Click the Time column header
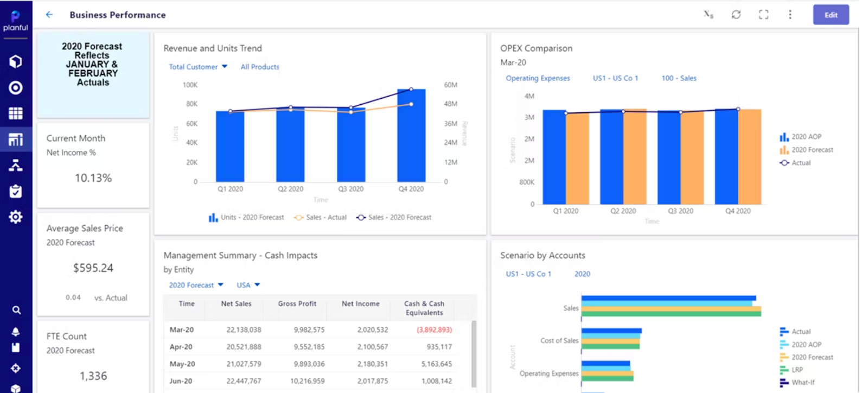The height and width of the screenshot is (393, 868). [x=187, y=304]
